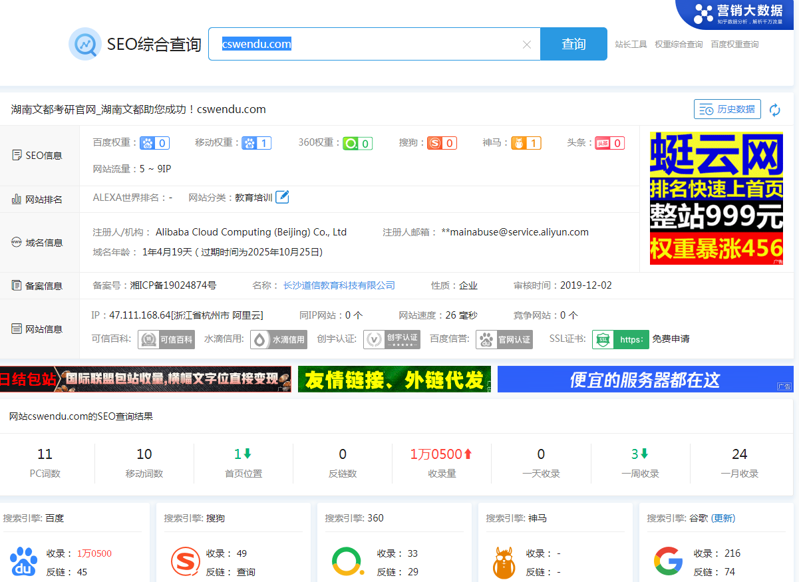
Task: Click the 查询 search button
Action: pyautogui.click(x=573, y=44)
